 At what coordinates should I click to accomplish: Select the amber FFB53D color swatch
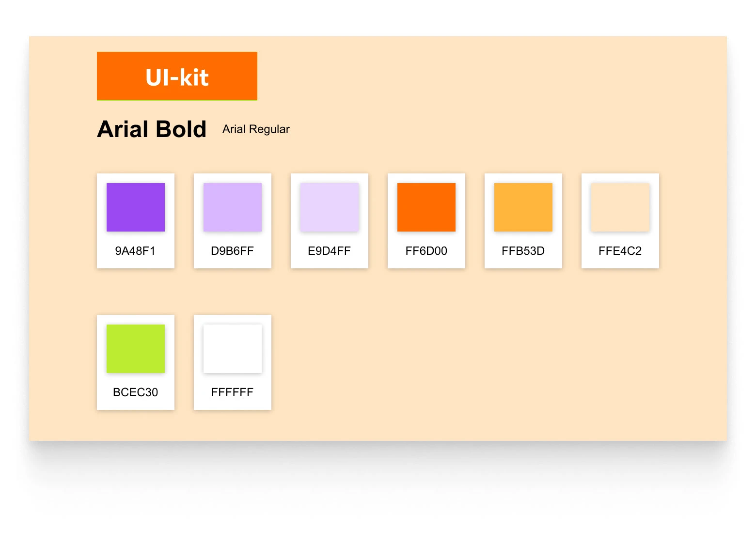(x=523, y=207)
